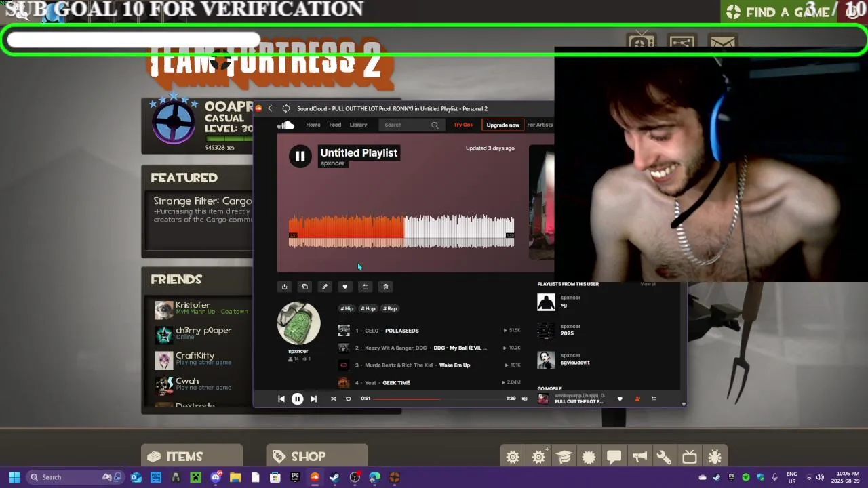
Task: Delete the playlist with the trash icon
Action: 385,287
